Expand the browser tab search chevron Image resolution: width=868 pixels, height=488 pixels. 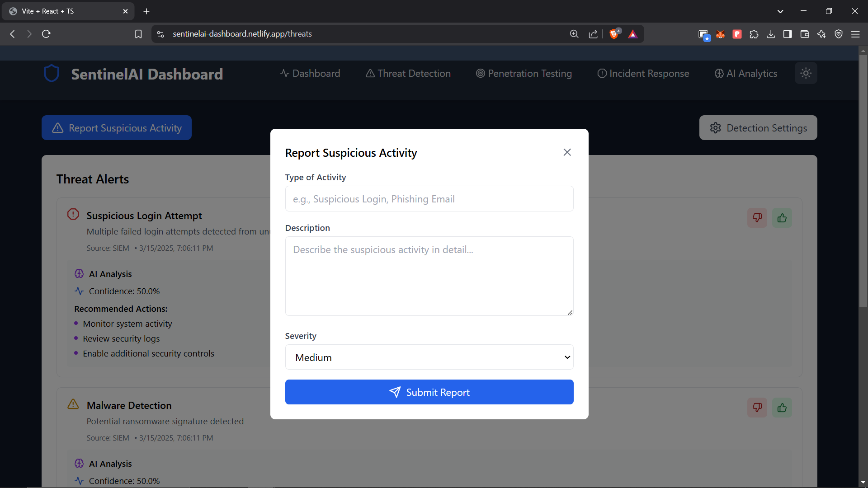[x=781, y=11]
